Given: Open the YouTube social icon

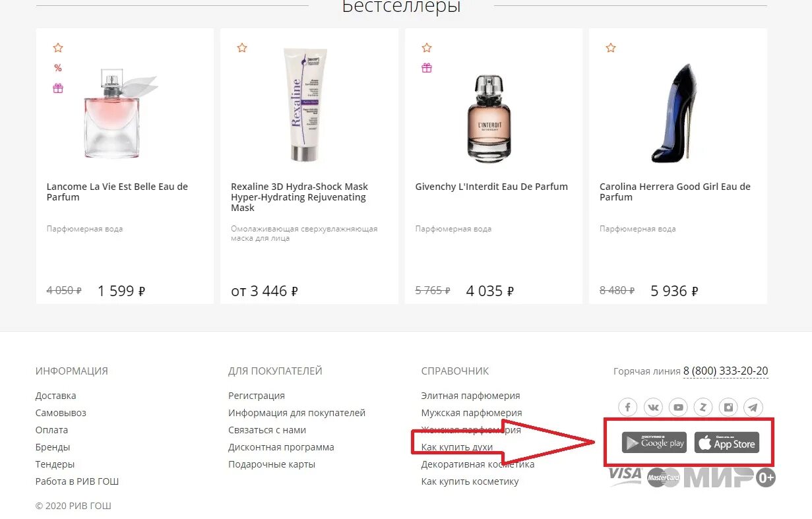Looking at the screenshot, I should 678,407.
